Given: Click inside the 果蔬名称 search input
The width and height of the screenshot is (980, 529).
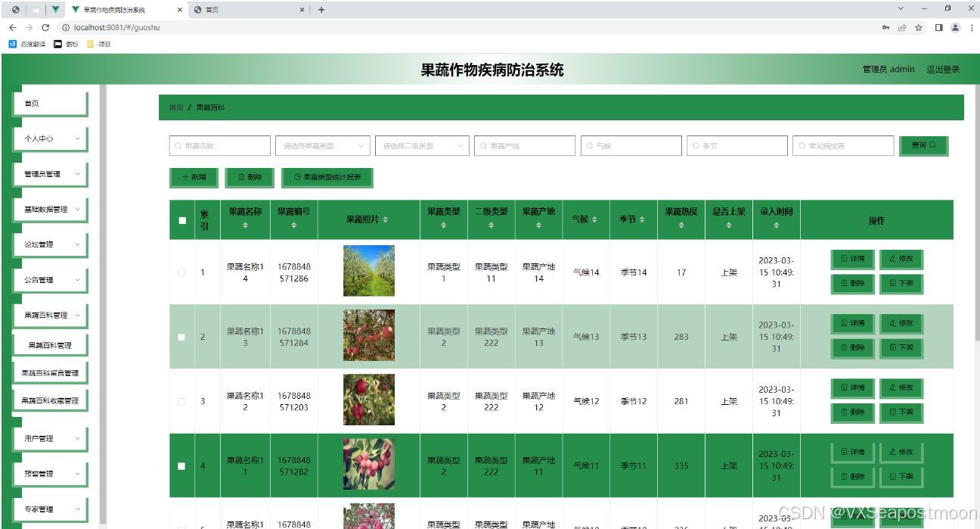Looking at the screenshot, I should [219, 145].
